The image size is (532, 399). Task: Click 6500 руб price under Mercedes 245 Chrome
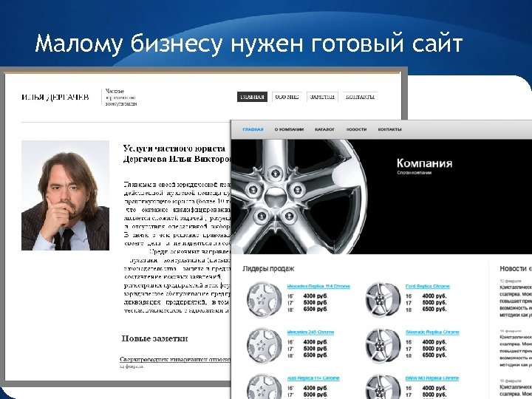point(316,355)
